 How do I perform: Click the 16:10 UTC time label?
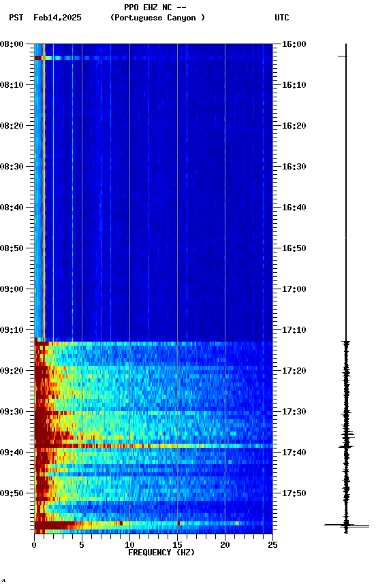click(294, 85)
